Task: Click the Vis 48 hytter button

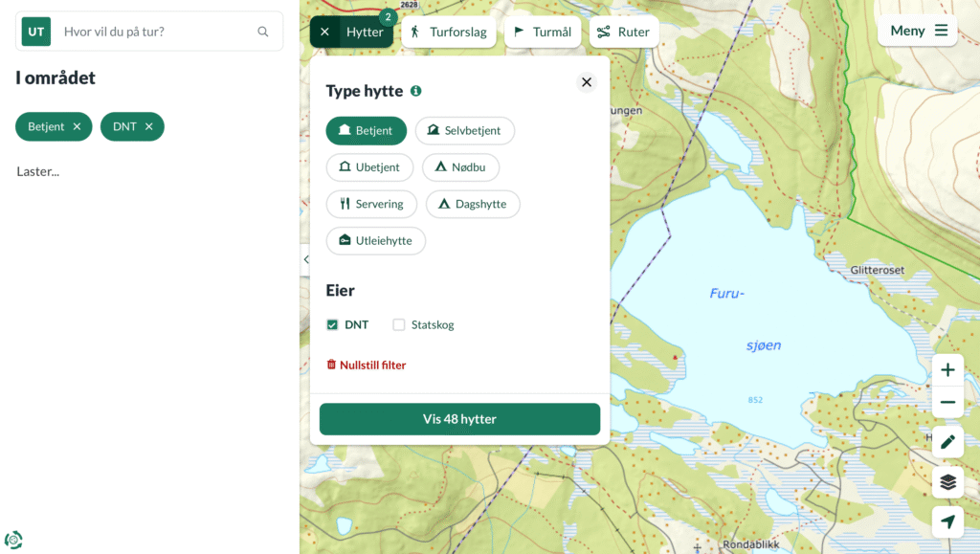Action: pos(459,419)
